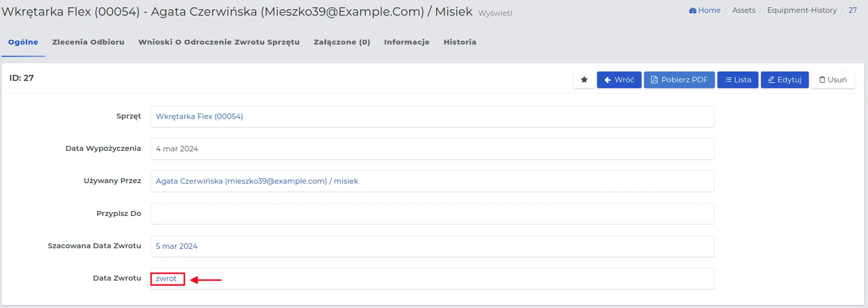
Task: Open Agata Czerwińska user link
Action: 257,181
